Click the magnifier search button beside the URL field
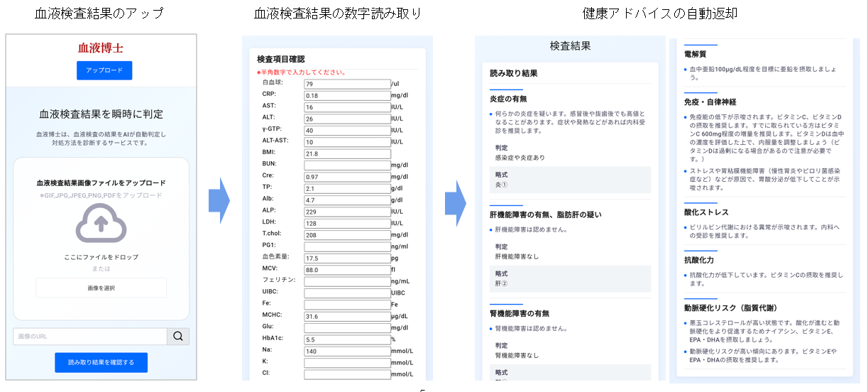Screen dimensions: 868x392 (177, 337)
